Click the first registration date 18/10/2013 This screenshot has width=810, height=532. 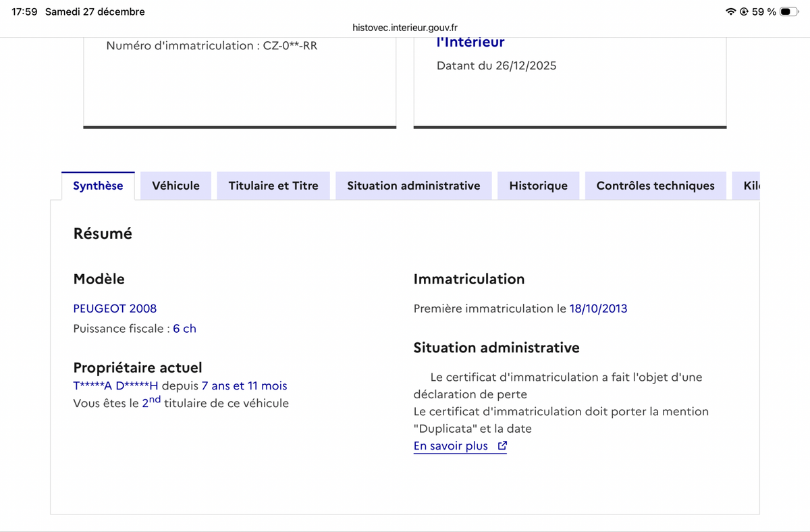(x=598, y=309)
